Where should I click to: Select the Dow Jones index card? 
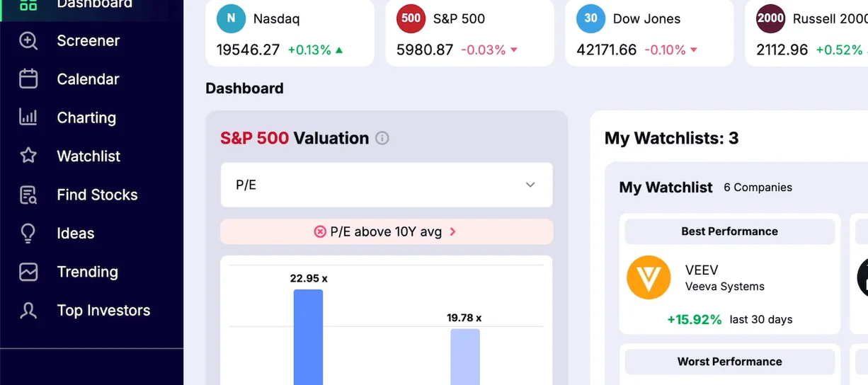pyautogui.click(x=649, y=33)
